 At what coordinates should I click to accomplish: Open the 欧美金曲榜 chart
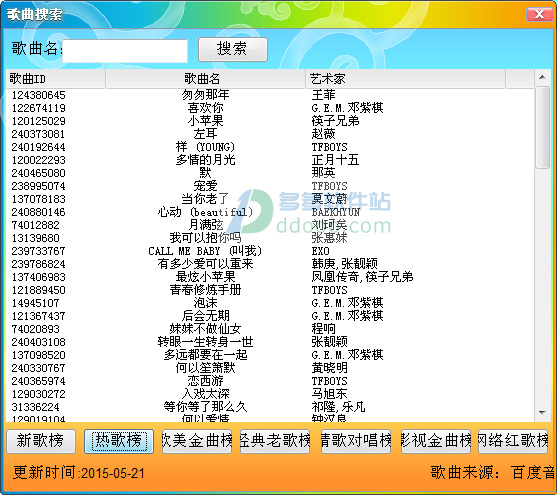click(x=197, y=441)
